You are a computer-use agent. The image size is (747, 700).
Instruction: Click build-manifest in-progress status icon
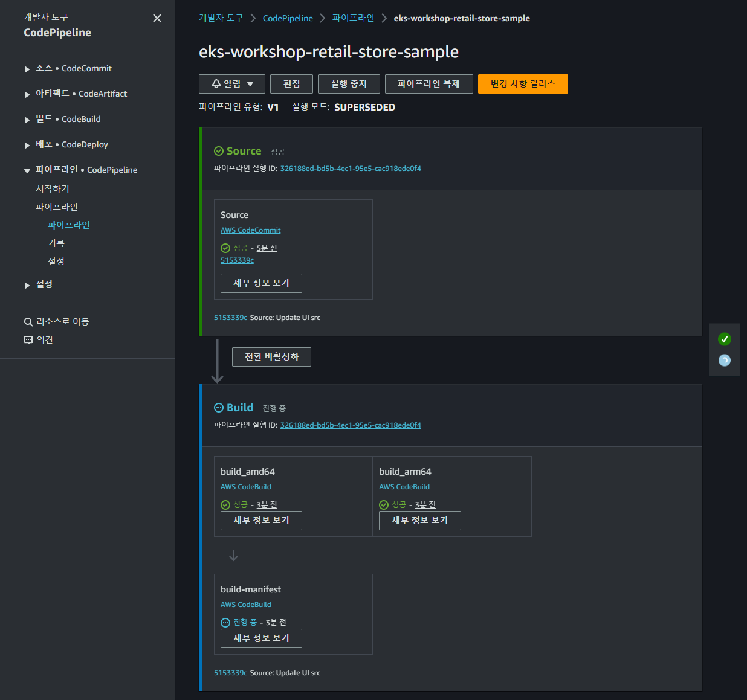point(225,623)
